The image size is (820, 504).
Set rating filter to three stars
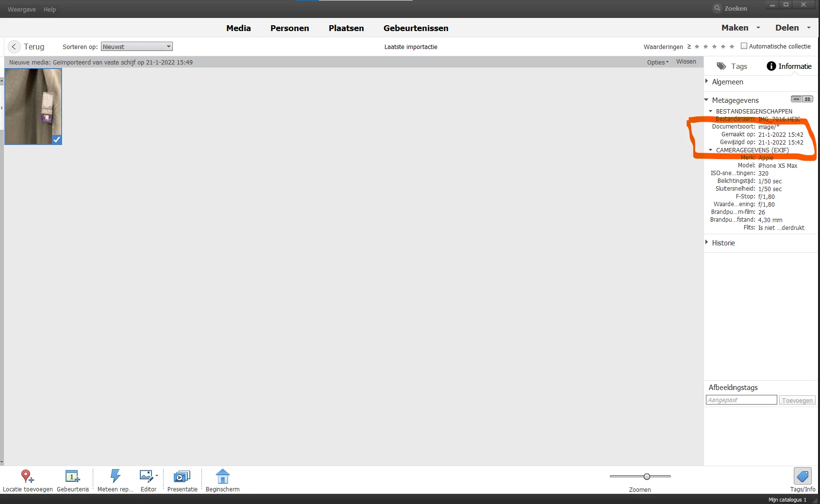tap(714, 47)
